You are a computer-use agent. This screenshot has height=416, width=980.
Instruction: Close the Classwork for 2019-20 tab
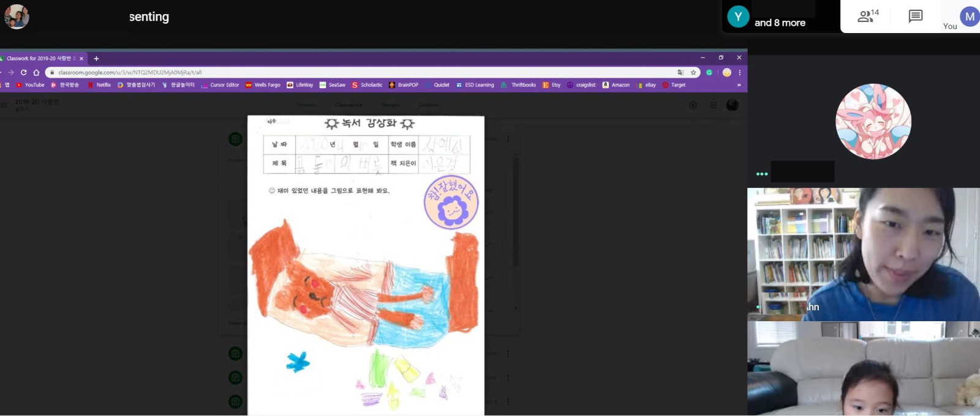click(81, 59)
